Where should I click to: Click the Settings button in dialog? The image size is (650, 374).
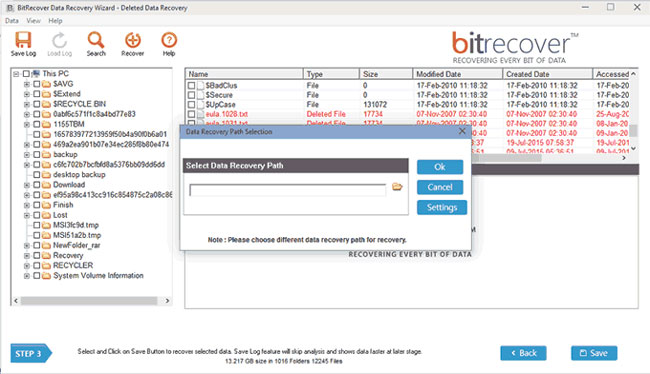442,207
